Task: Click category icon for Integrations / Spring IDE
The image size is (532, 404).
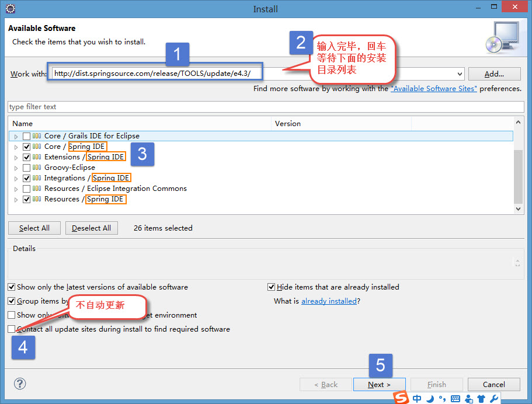Action: (x=37, y=178)
